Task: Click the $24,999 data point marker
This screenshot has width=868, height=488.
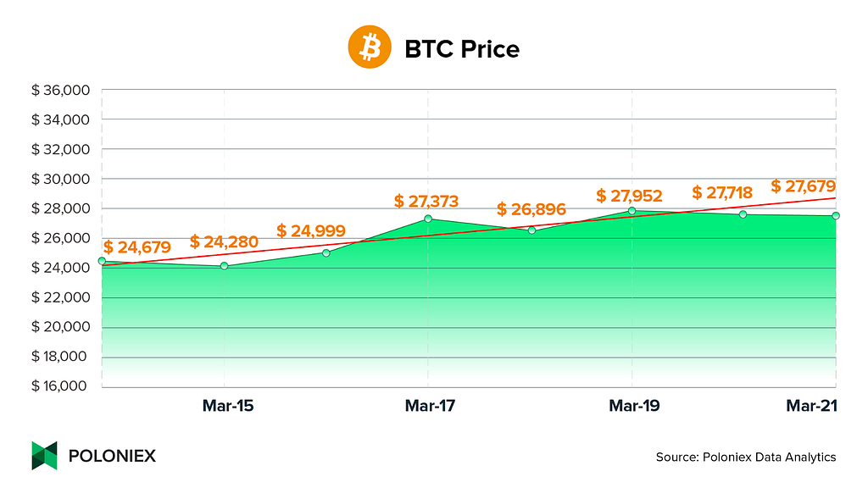Action: (x=326, y=252)
